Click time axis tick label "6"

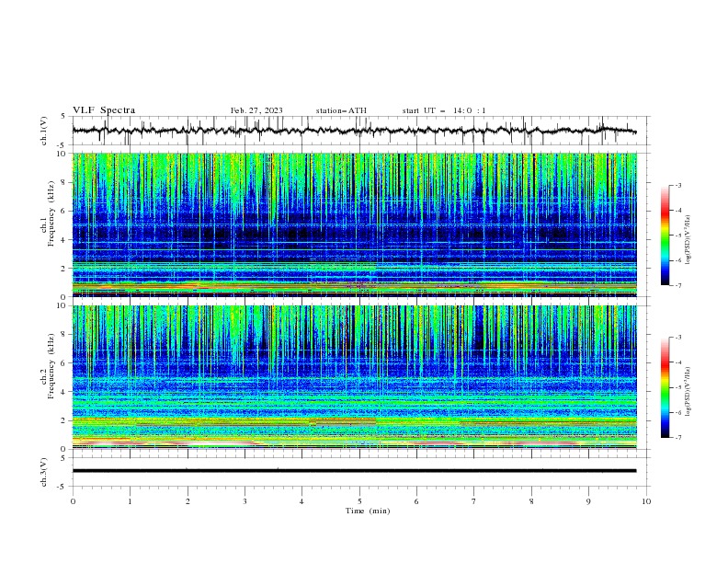[416, 501]
